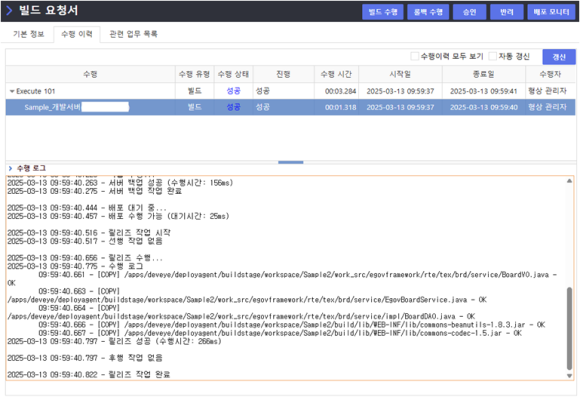Open the 배포 모니터 view
The image size is (580, 397).
click(551, 12)
